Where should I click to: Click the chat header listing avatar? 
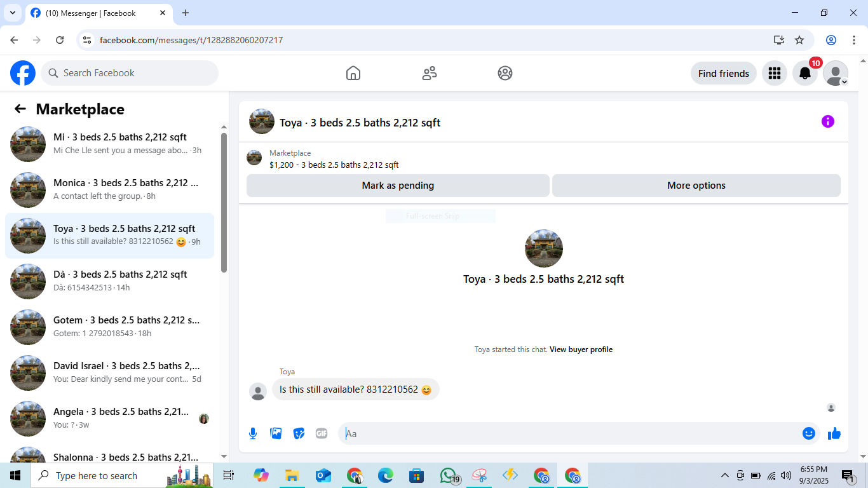point(262,121)
